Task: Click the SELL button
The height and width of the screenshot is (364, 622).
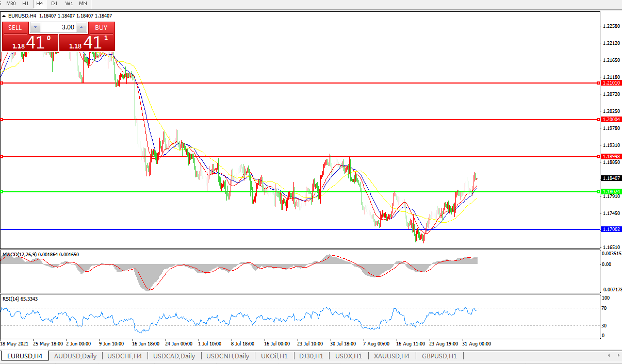Action: [x=15, y=27]
